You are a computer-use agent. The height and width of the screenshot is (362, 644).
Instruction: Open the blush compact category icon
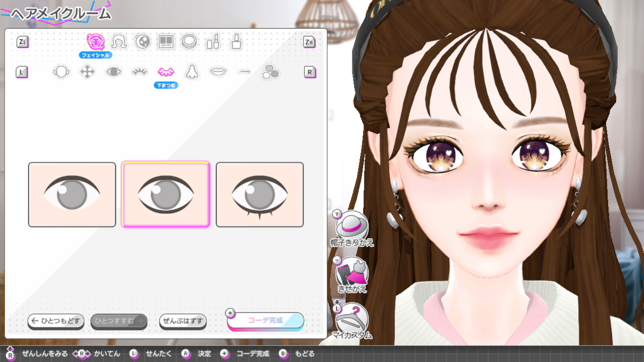coord(189,42)
